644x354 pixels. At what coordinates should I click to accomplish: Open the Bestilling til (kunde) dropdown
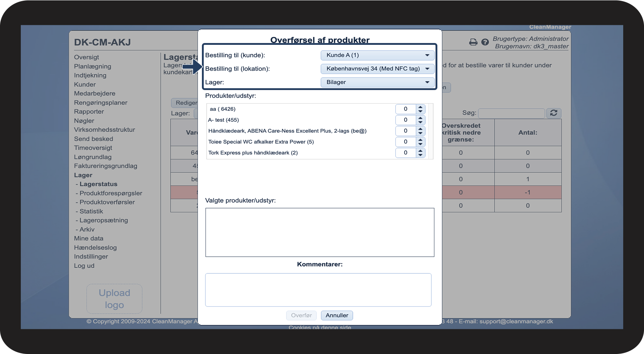tap(378, 55)
